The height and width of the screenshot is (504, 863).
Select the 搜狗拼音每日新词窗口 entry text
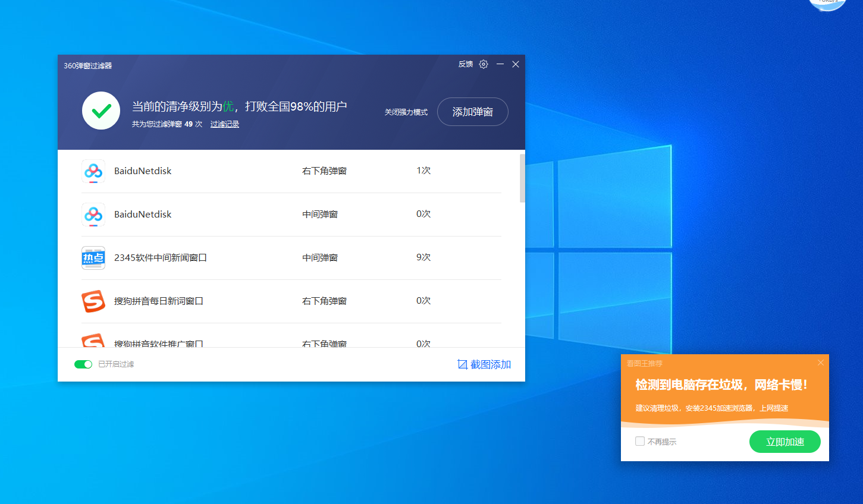click(x=159, y=301)
